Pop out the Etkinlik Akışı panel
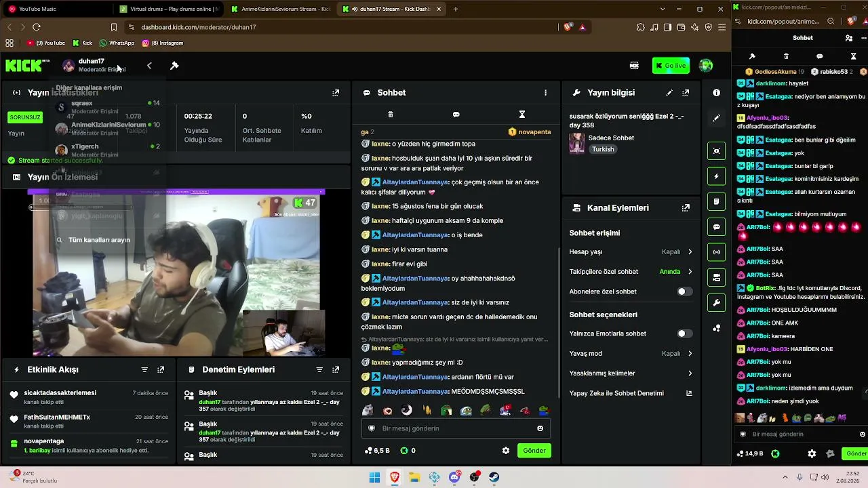868x488 pixels. pos(161,370)
